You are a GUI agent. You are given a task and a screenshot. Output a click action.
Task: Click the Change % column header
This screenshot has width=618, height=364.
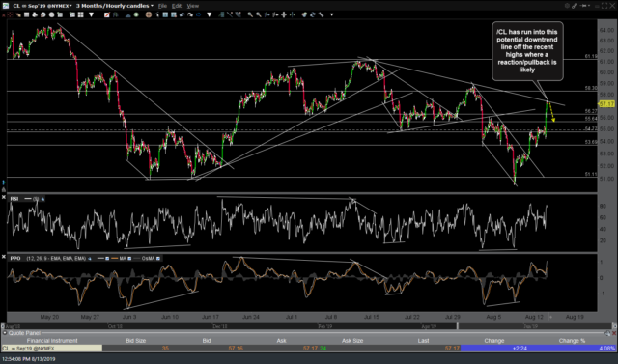pos(572,341)
